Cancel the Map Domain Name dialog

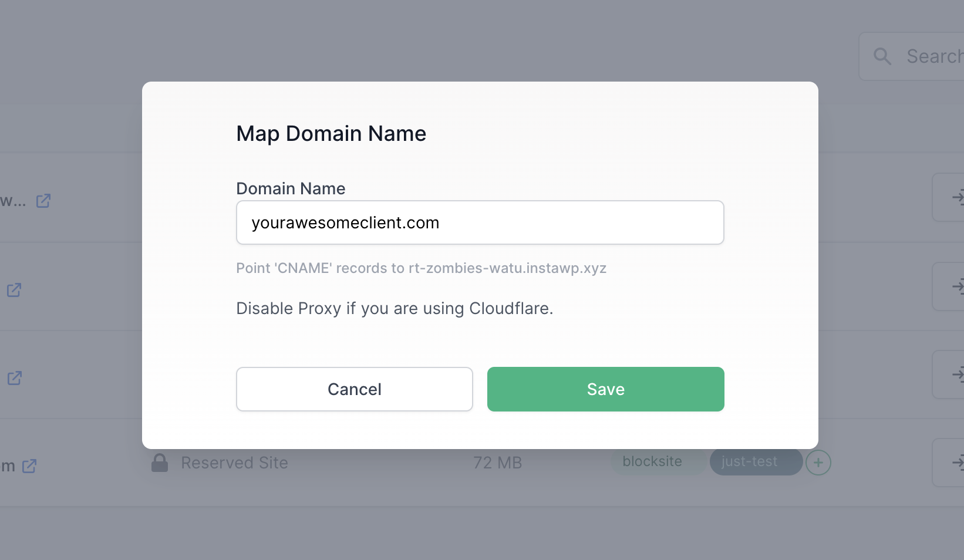click(355, 389)
